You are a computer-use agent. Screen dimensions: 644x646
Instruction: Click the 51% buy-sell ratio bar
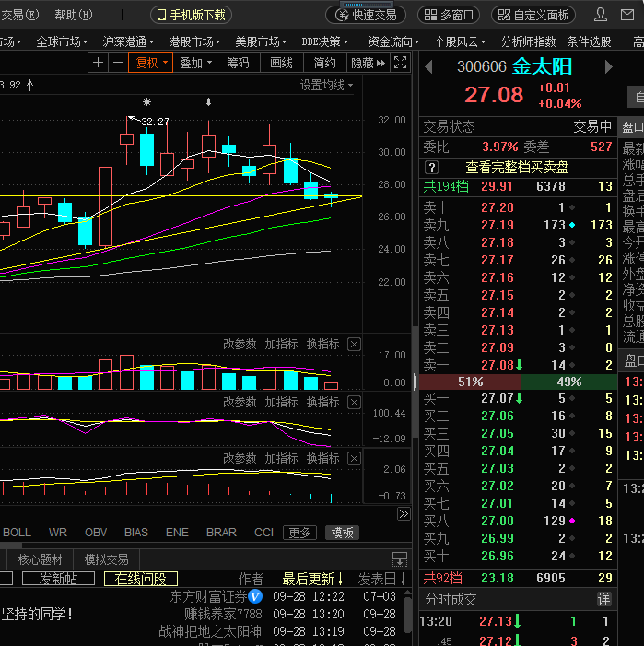[470, 382]
